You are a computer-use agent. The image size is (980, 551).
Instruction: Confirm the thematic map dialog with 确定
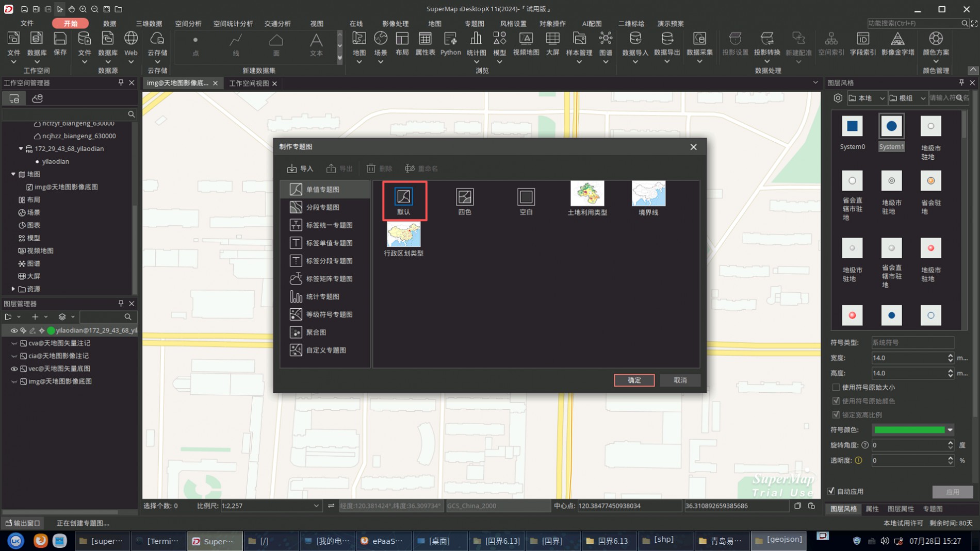click(634, 380)
